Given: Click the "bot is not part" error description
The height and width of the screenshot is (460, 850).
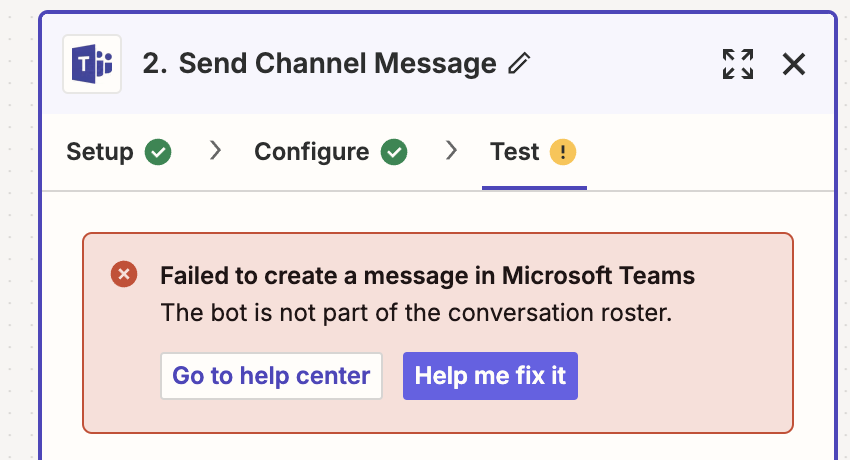Looking at the screenshot, I should pyautogui.click(x=416, y=312).
